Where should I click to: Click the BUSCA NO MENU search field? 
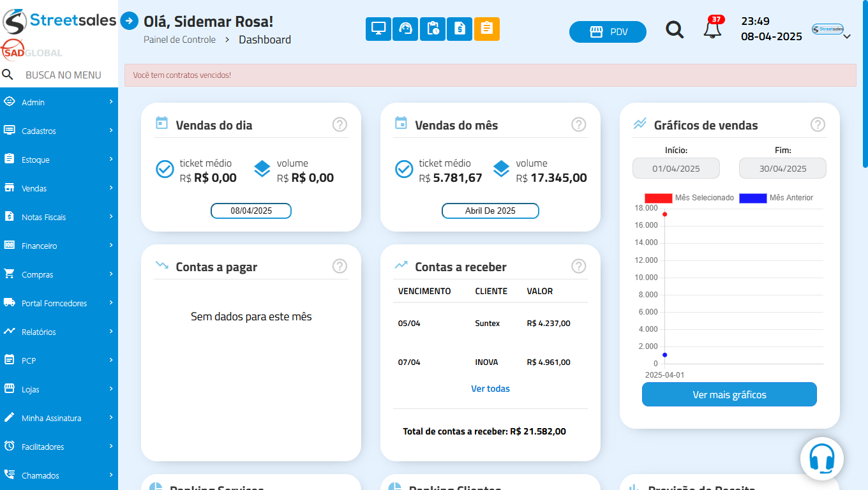pyautogui.click(x=63, y=75)
